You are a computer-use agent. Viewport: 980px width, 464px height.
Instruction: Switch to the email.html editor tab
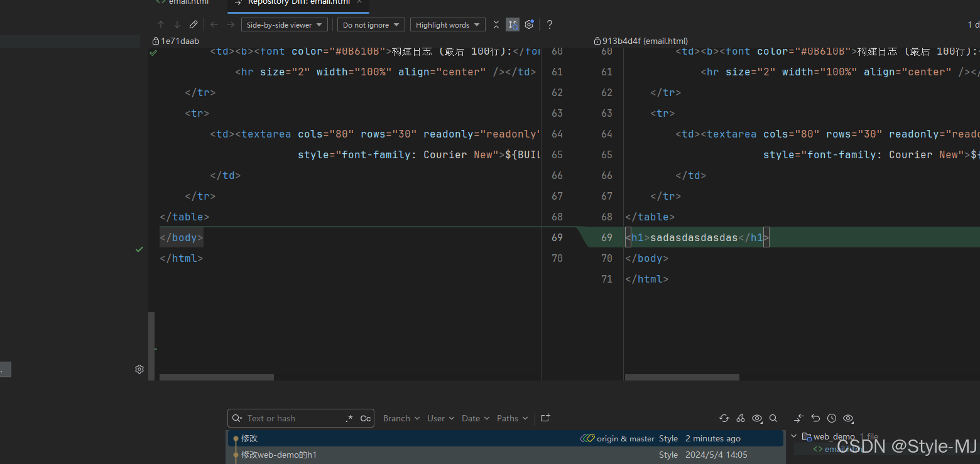182,3
